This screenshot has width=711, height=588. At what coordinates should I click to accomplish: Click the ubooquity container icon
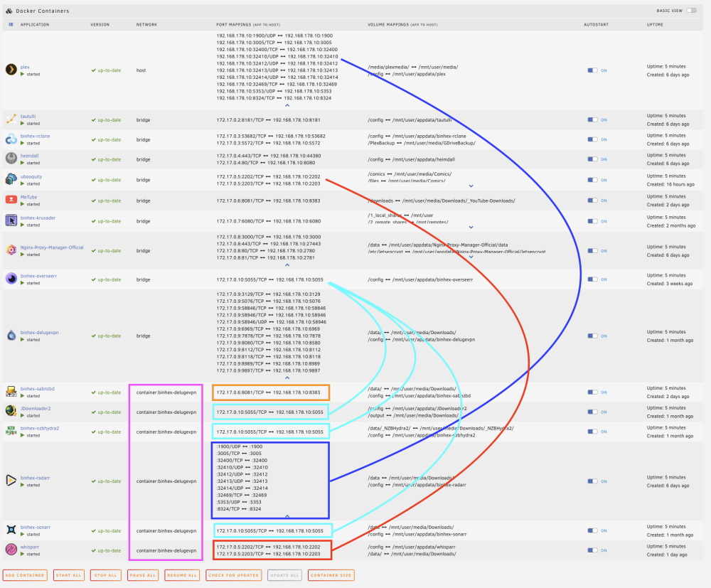[x=11, y=179]
